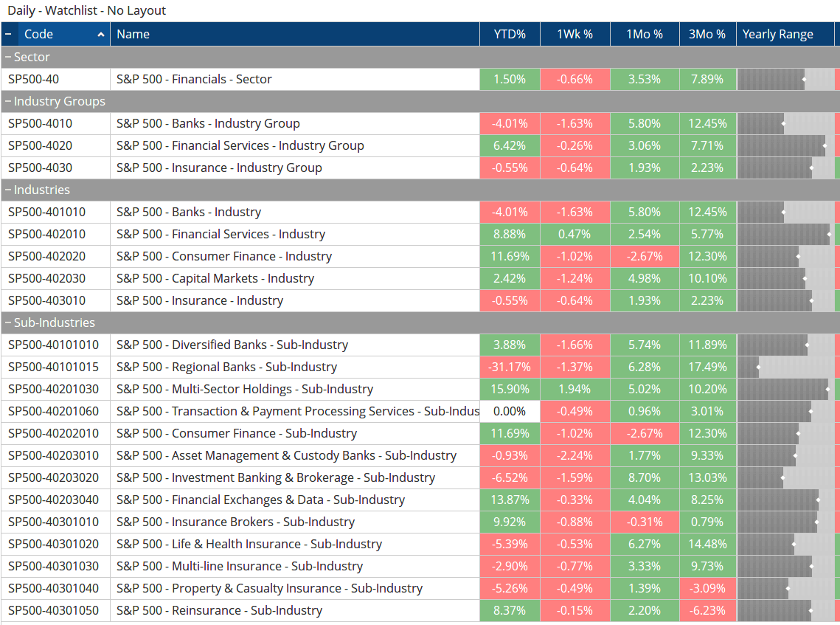Click the collapse-all minus icon beside Code header
The height and width of the screenshot is (625, 840).
click(9, 33)
